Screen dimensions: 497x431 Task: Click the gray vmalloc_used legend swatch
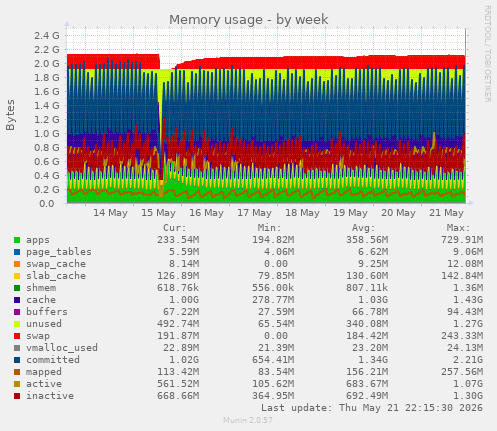pyautogui.click(x=17, y=348)
